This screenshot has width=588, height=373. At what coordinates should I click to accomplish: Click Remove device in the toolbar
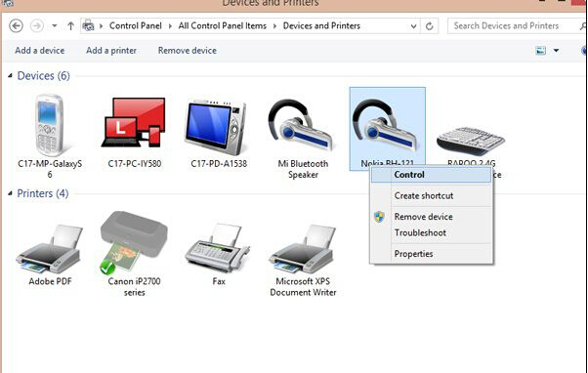click(188, 50)
